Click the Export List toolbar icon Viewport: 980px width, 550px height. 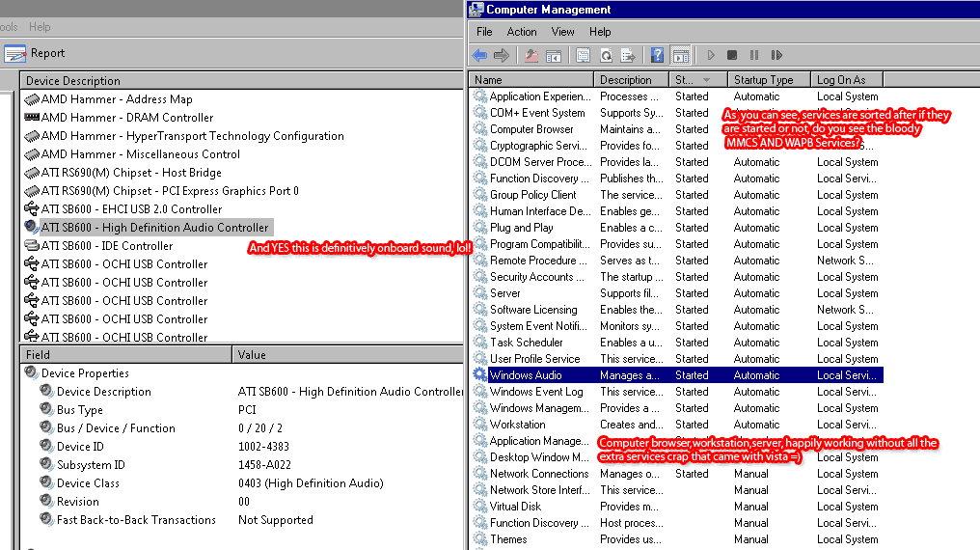[x=628, y=55]
